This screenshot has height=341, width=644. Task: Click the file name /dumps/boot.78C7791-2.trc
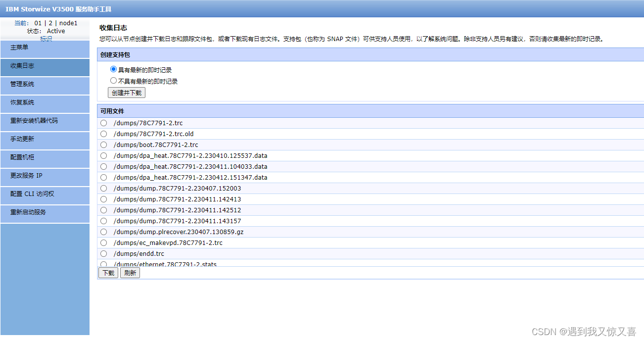pos(156,145)
